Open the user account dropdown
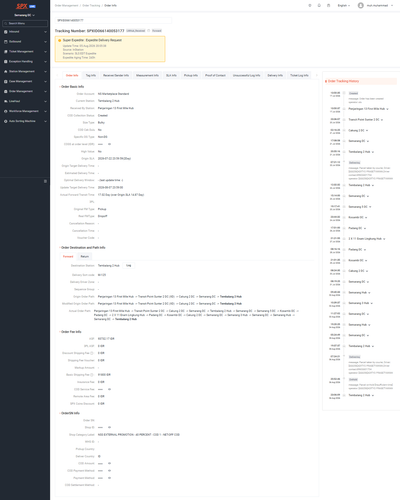This screenshot has height=500, width=400. [x=375, y=5]
